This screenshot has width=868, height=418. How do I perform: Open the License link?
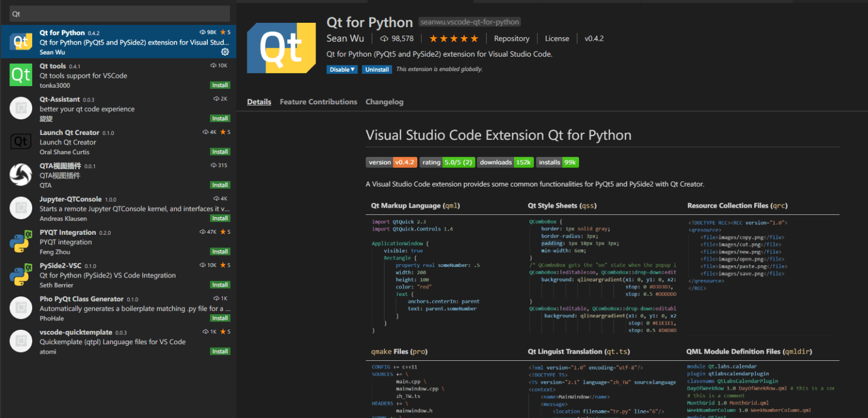(x=557, y=39)
